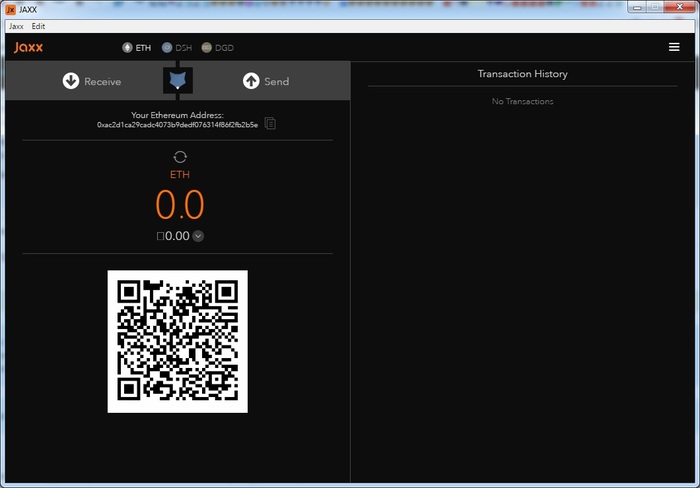The width and height of the screenshot is (700, 488).
Task: Click the ShapeShift fox icon
Action: tap(177, 81)
